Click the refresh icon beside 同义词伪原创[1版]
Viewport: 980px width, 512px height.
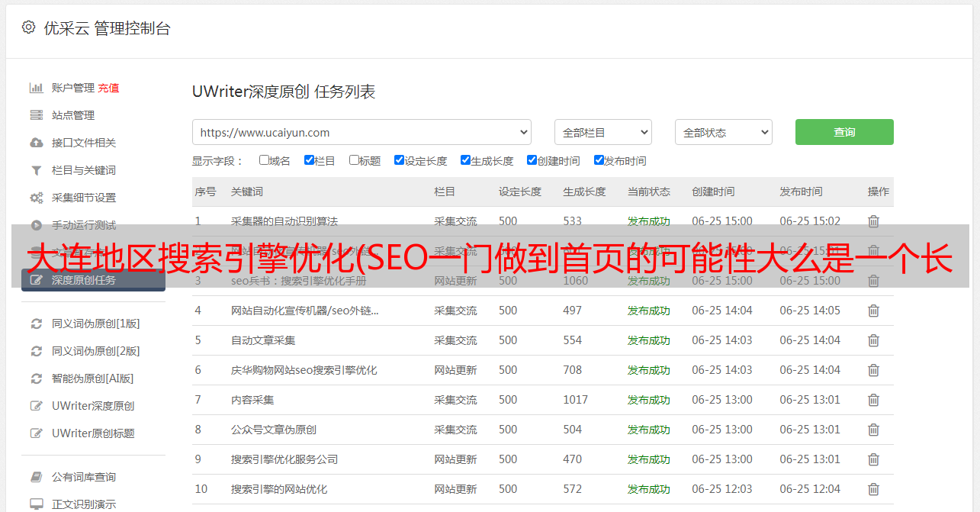click(x=36, y=324)
